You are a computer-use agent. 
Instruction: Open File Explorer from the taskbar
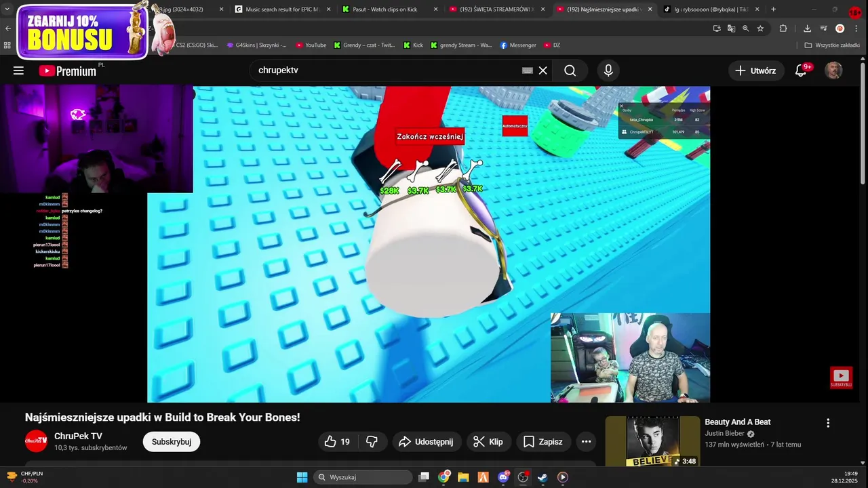(463, 477)
